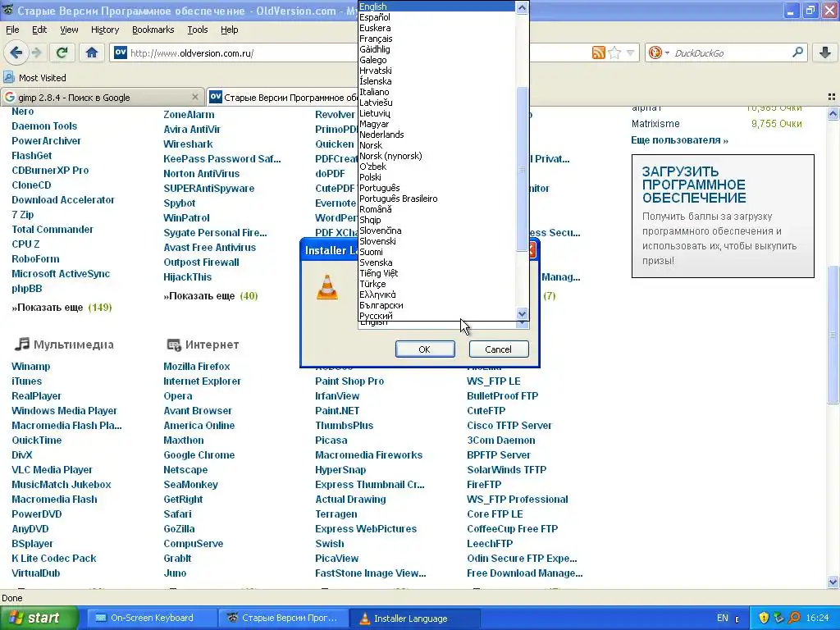This screenshot has width=840, height=630.
Task: Open the Wireshark link
Action: click(188, 144)
